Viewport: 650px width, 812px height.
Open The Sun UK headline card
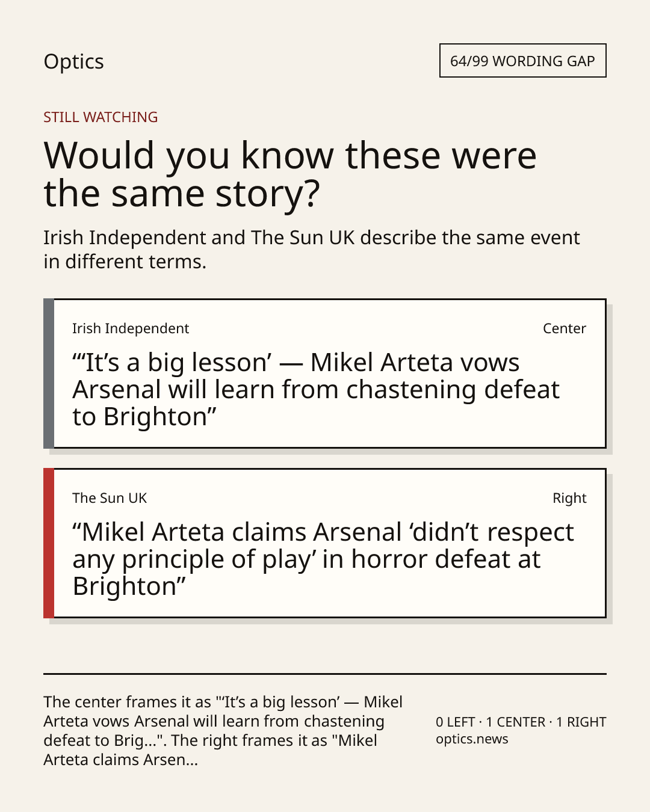tap(325, 543)
